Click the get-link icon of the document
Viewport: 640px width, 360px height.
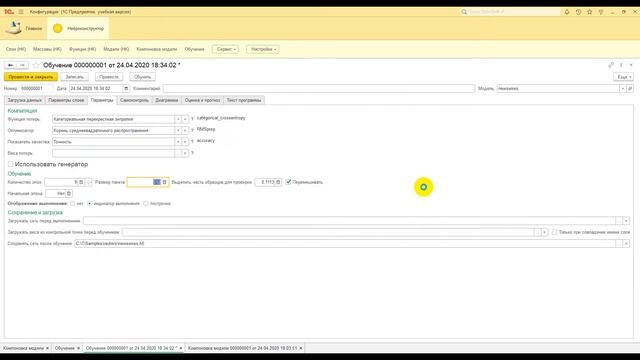[x=611, y=65]
